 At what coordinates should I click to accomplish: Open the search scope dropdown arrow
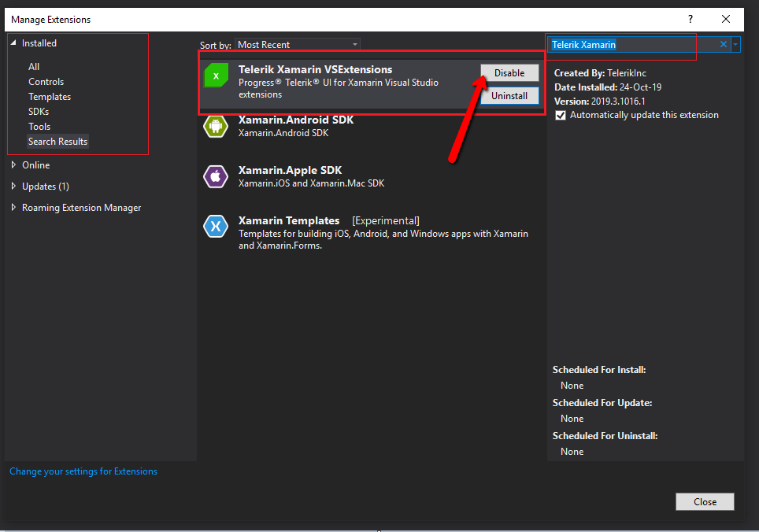pos(736,44)
